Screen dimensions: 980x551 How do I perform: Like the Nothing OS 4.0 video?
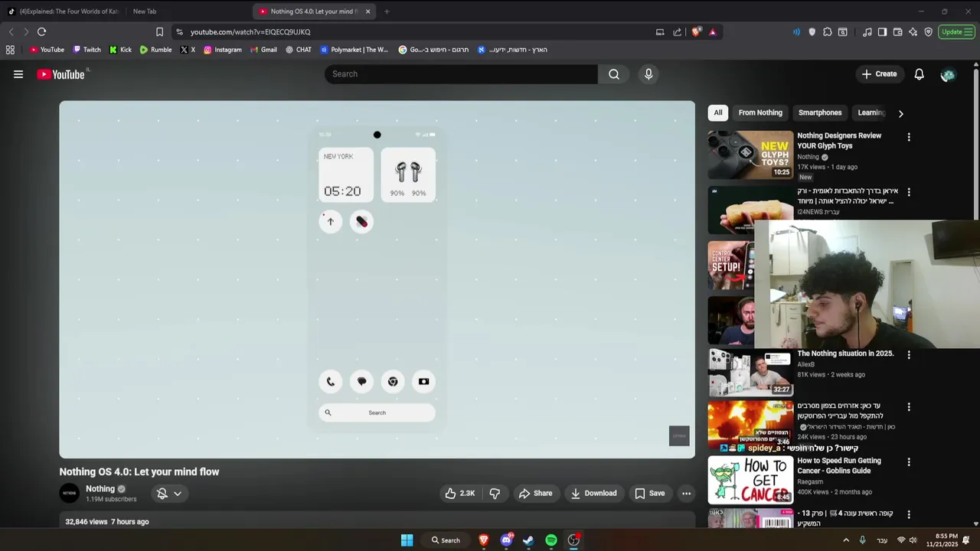pos(460,494)
